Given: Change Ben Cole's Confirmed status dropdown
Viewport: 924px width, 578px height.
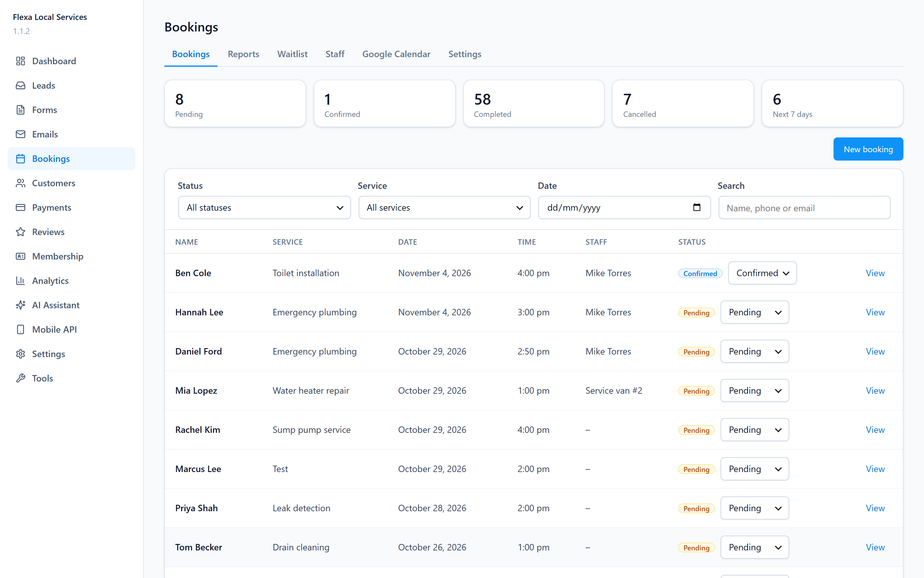Looking at the screenshot, I should click(x=762, y=273).
